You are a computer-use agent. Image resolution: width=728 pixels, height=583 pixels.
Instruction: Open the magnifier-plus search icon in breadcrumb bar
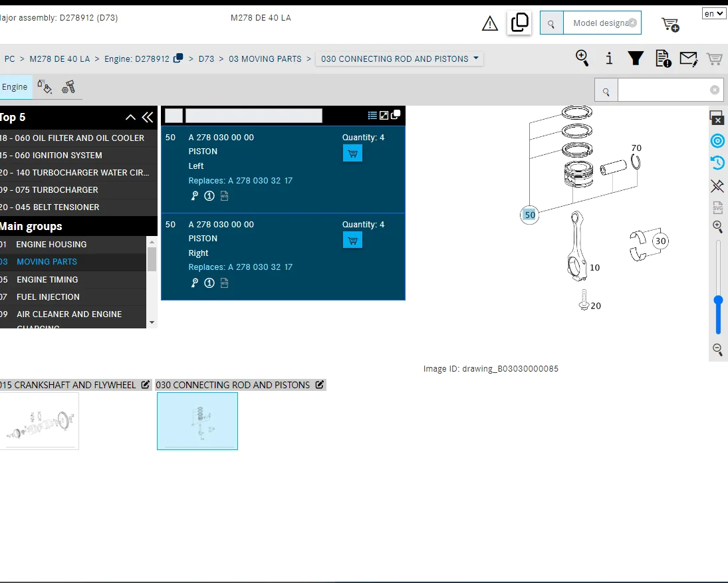point(582,58)
